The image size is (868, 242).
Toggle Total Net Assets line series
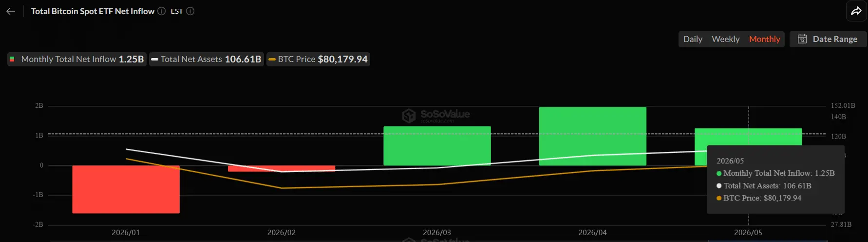[207, 59]
